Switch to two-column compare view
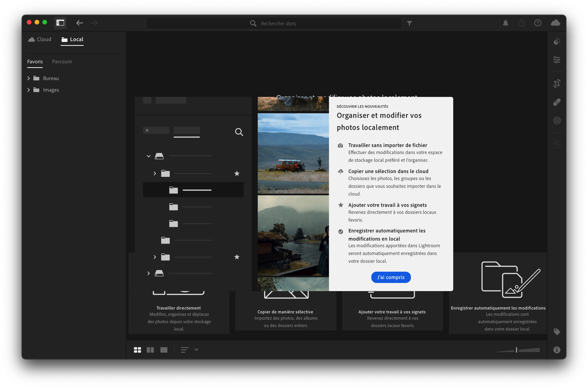 150,350
